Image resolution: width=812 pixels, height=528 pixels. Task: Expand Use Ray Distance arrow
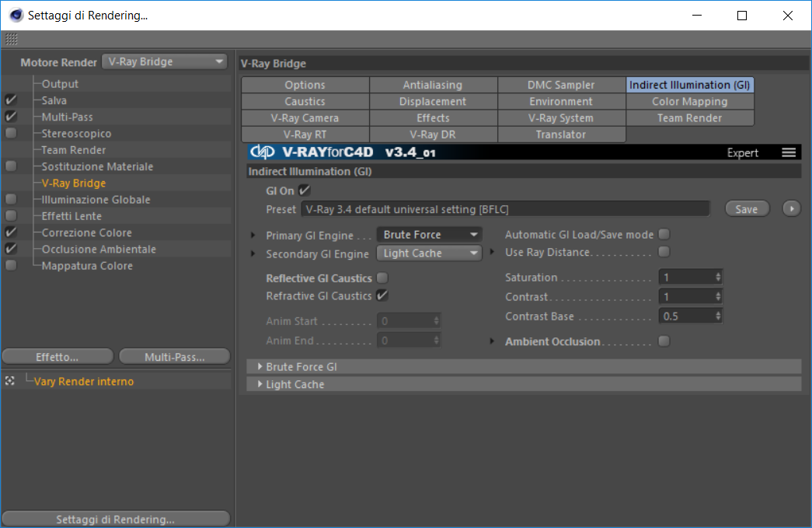coord(492,252)
